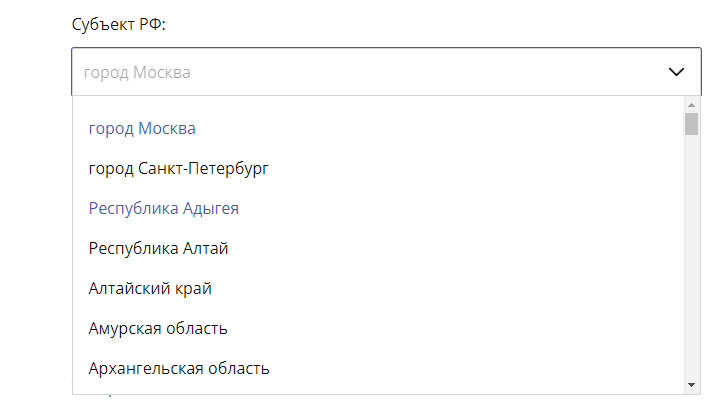Collapse the region list using the chevron
Screen dimensions: 727x406
point(676,72)
